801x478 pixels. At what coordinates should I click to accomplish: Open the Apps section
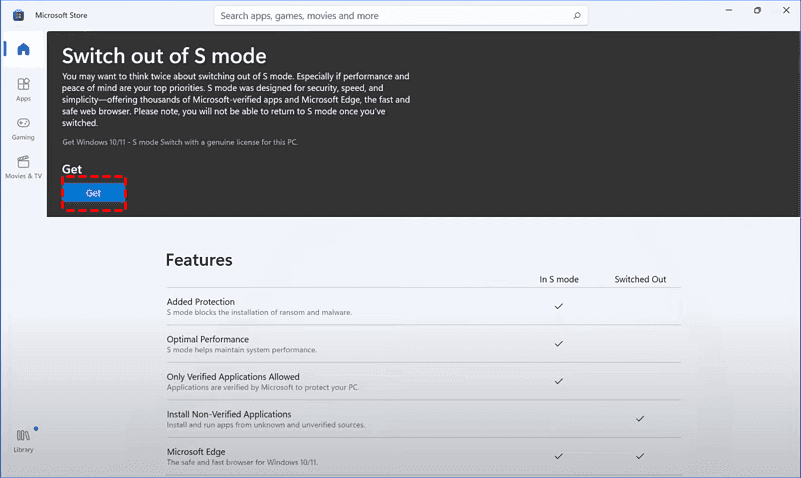point(23,89)
